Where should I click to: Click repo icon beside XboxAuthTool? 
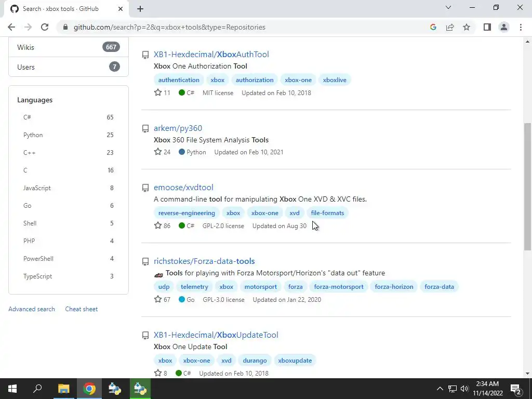tap(145, 55)
